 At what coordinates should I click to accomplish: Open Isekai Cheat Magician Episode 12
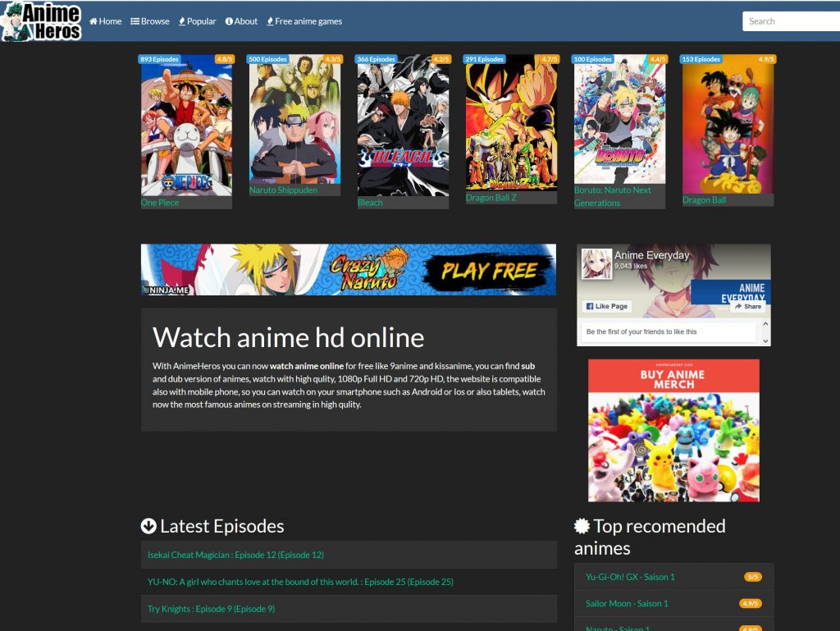235,555
